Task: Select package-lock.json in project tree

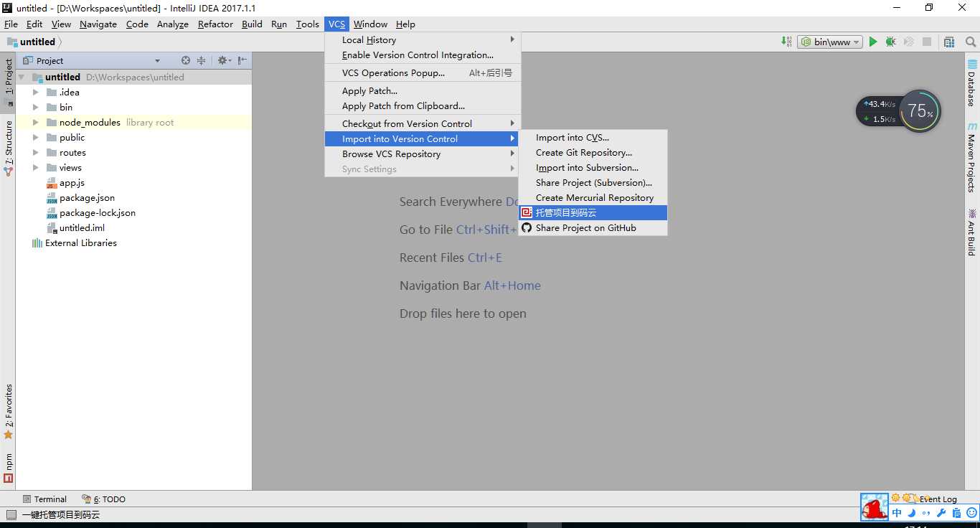Action: coord(90,213)
